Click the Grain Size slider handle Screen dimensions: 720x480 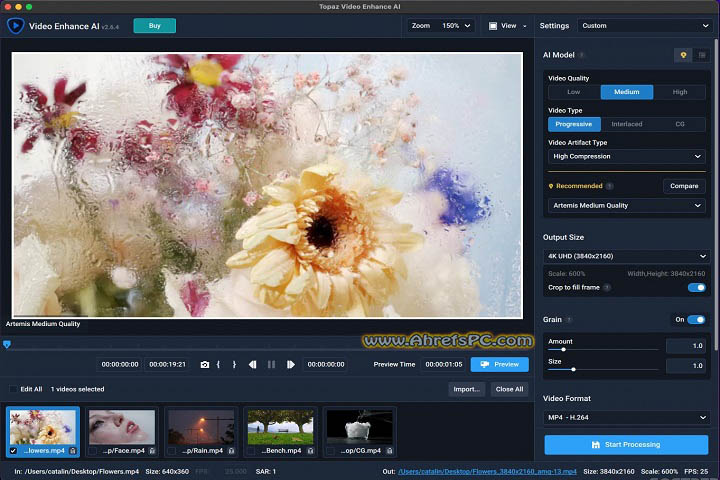pyautogui.click(x=574, y=369)
